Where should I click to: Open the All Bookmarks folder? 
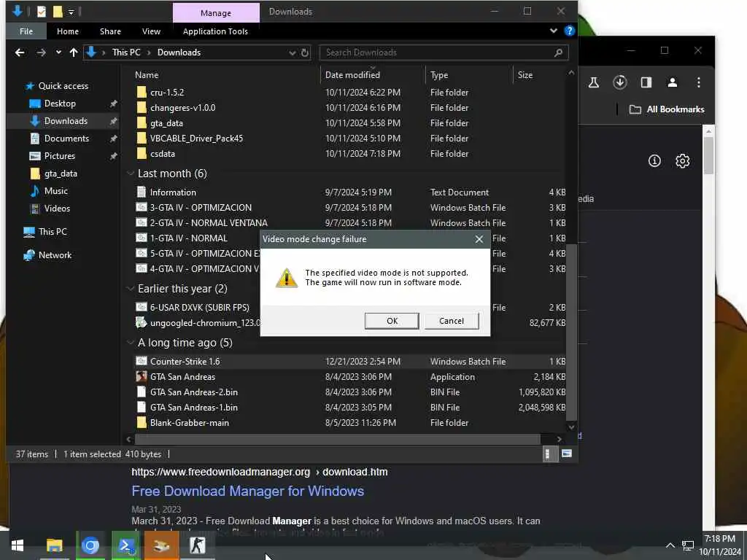pos(667,109)
